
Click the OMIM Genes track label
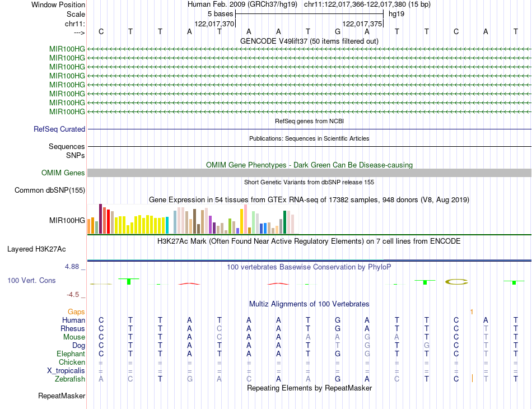(x=63, y=173)
